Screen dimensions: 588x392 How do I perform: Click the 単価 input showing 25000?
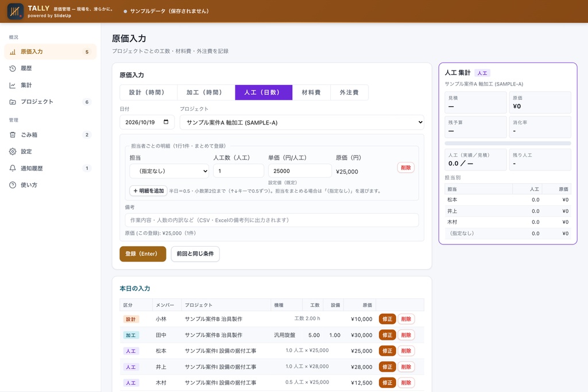(x=300, y=171)
